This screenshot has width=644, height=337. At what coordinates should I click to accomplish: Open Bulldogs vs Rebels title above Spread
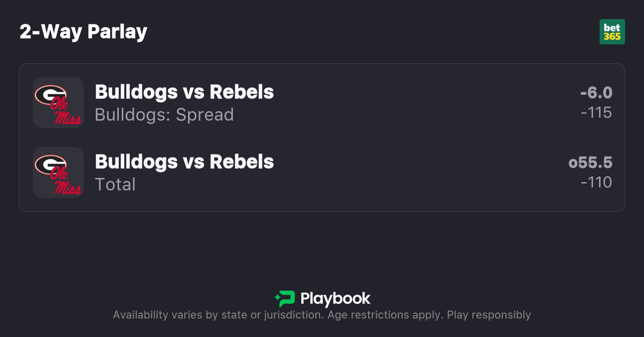click(x=184, y=92)
